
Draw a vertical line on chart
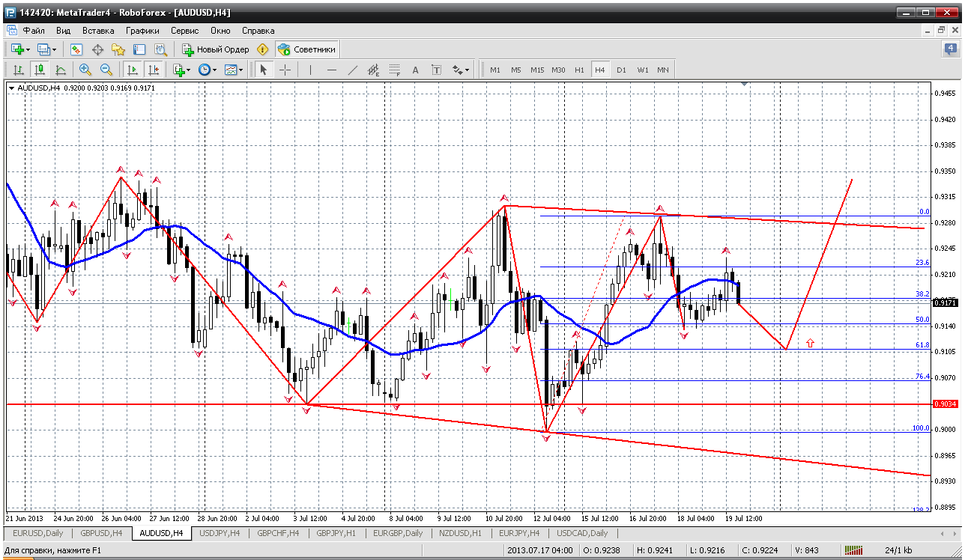coord(310,70)
